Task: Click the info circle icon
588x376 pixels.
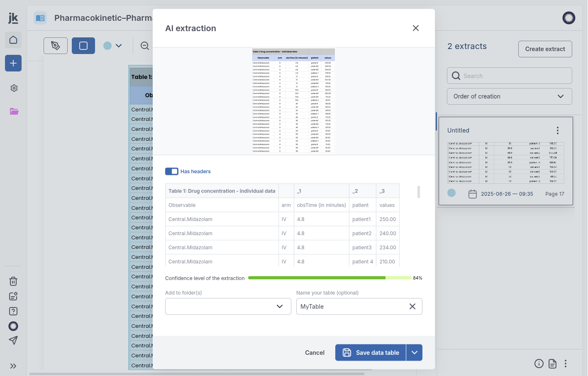Action: pyautogui.click(x=539, y=364)
